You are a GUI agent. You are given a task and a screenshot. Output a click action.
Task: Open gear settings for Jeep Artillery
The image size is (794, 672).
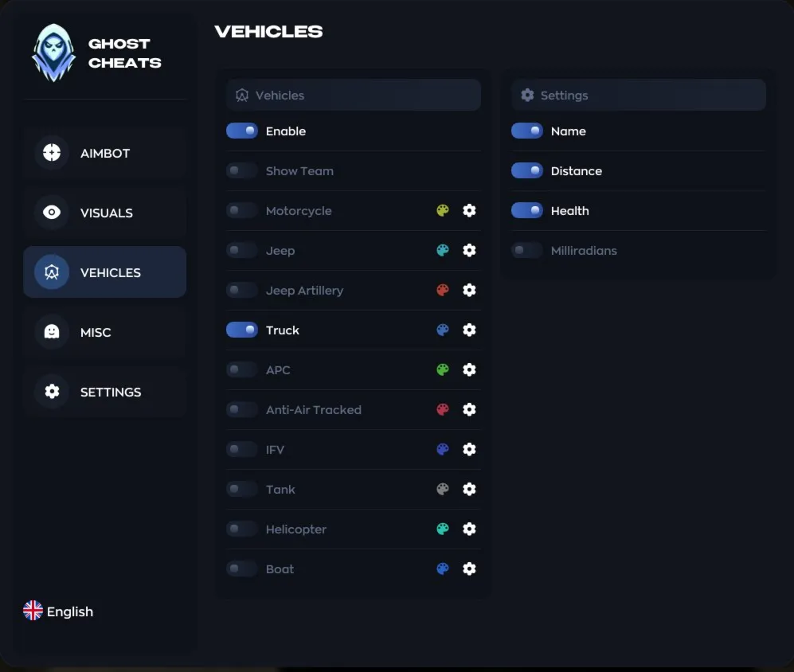[x=469, y=290]
